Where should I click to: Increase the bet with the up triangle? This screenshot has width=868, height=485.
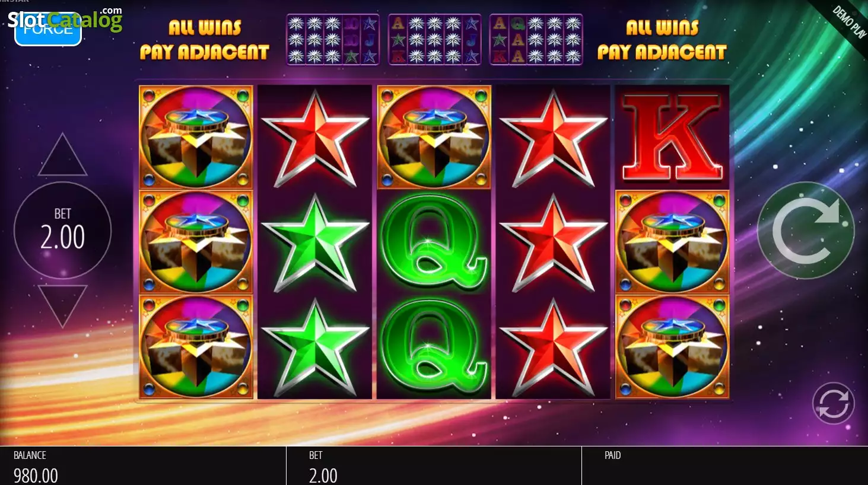click(62, 155)
